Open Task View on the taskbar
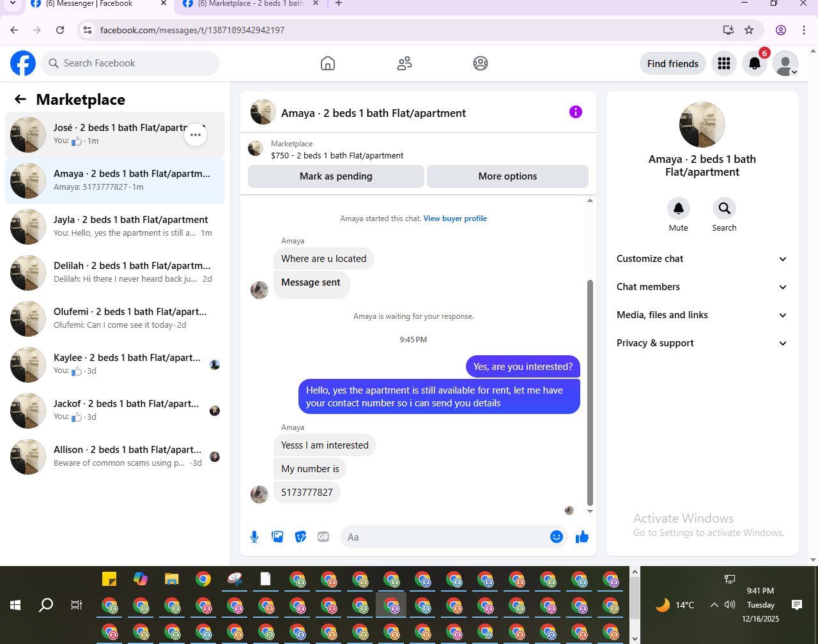The height and width of the screenshot is (644, 818). tap(76, 605)
